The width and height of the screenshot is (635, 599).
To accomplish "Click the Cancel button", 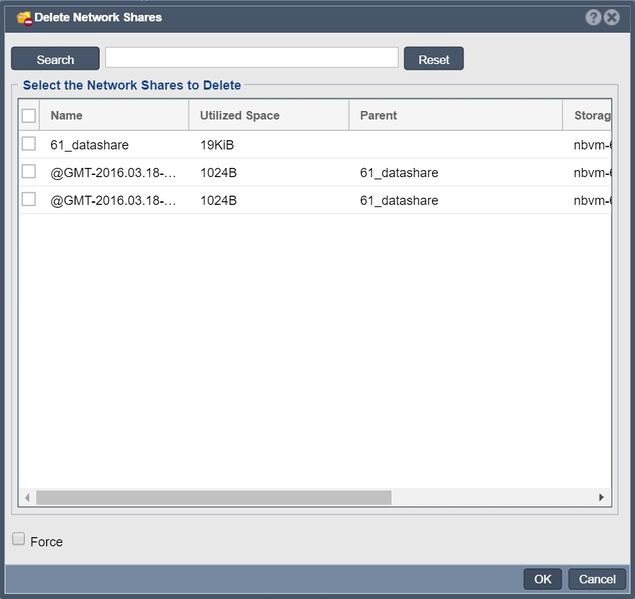I will click(x=597, y=579).
